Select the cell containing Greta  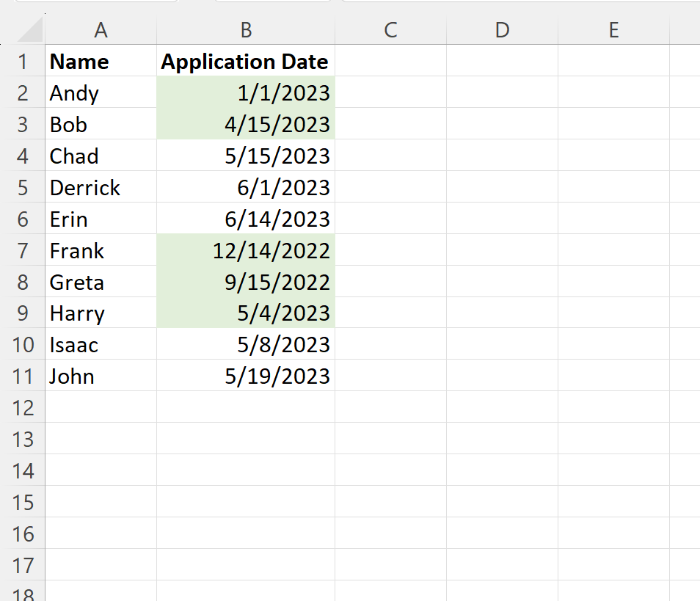pos(101,281)
